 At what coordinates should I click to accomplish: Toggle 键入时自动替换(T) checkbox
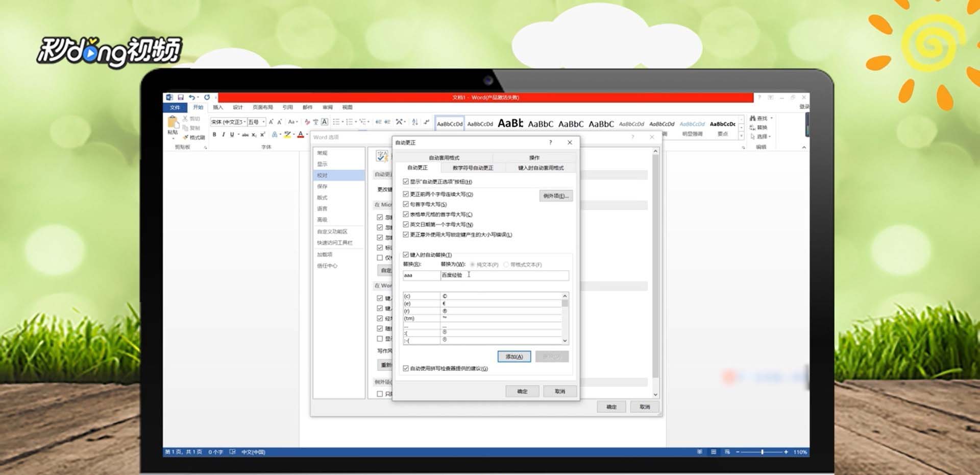[406, 254]
